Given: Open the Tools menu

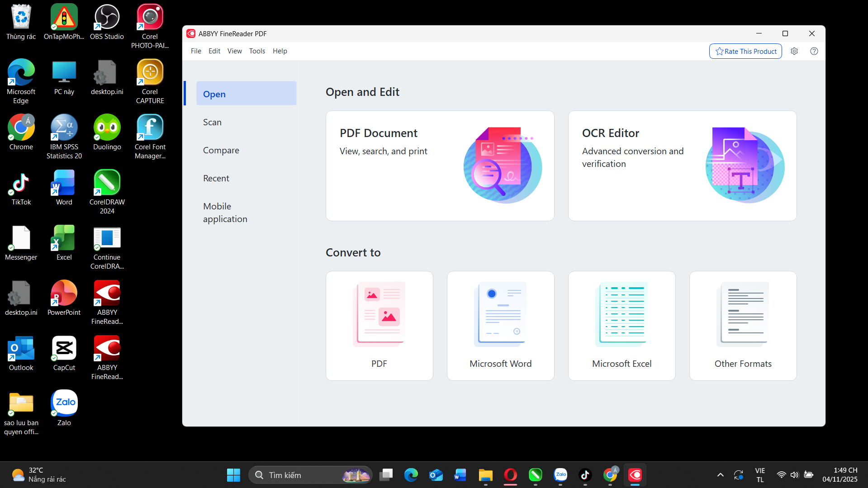Looking at the screenshot, I should pyautogui.click(x=257, y=51).
